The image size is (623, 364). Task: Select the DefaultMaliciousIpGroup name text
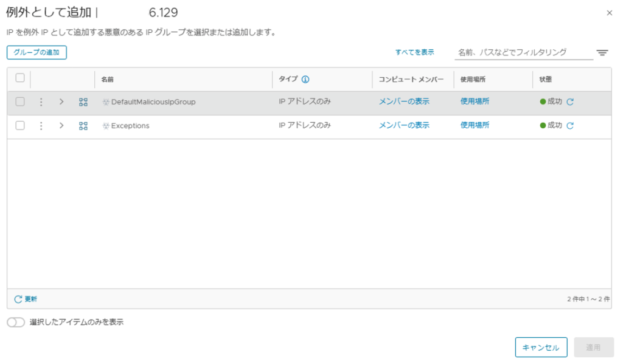tap(153, 102)
